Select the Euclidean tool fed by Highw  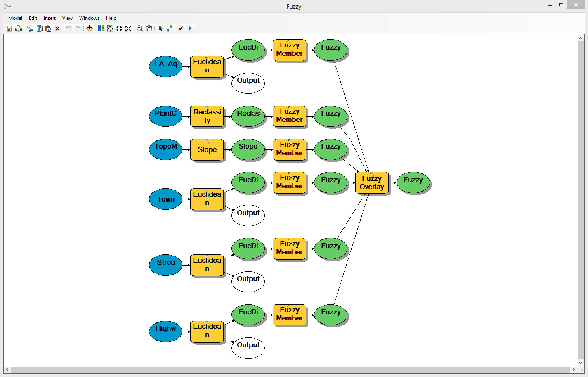[207, 332]
